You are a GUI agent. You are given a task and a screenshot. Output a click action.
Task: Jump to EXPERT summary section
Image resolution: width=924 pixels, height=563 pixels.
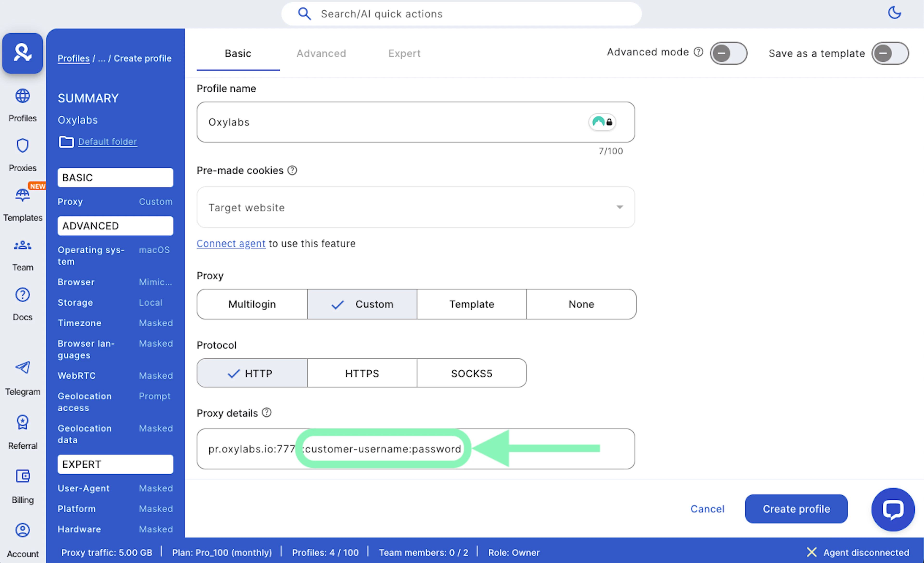115,464
